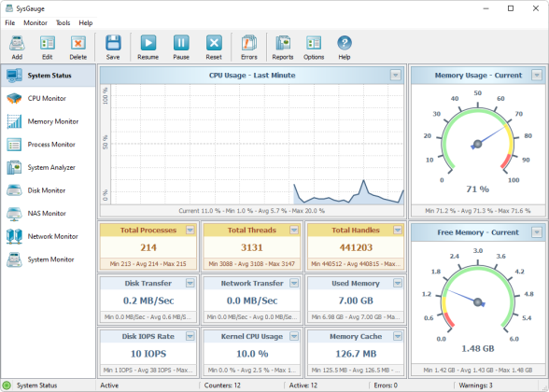Click the Add counter toolbar icon
Screen dimensions: 549x392
pyautogui.click(x=17, y=43)
